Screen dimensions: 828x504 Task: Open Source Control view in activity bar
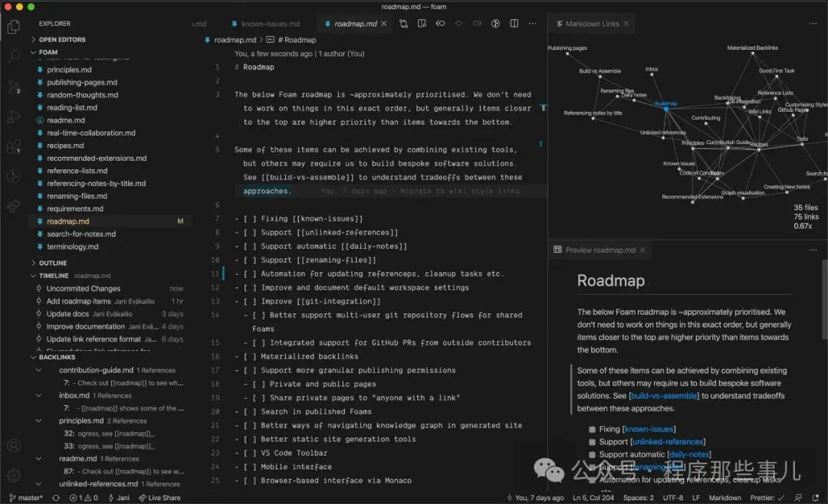pyautogui.click(x=14, y=87)
